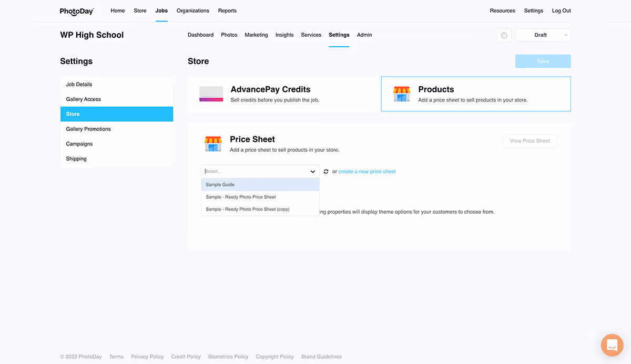Open the chat support bubble
The width and height of the screenshot is (631, 364).
[612, 345]
